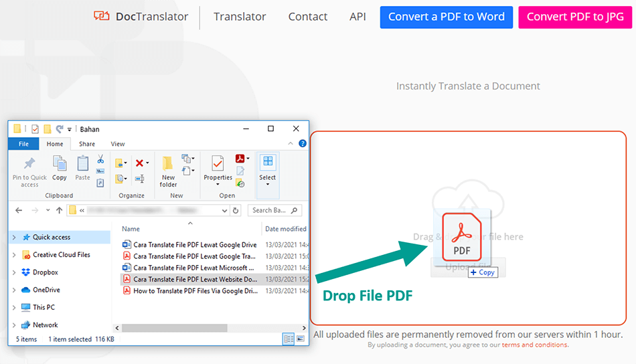Expand the Quick access tree node
The width and height of the screenshot is (636, 364).
point(14,237)
